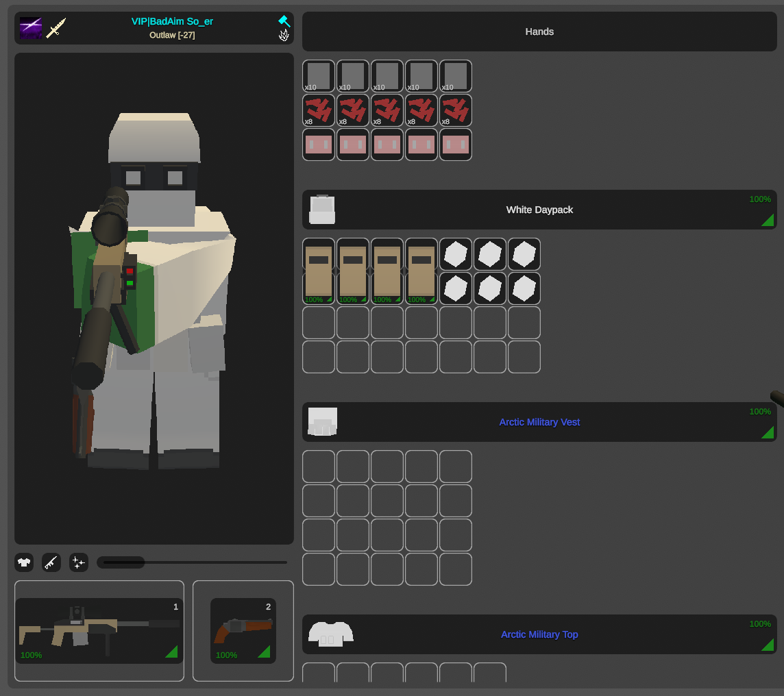Click the Arctic Military Top shirt icon
The width and height of the screenshot is (784, 696).
click(331, 634)
